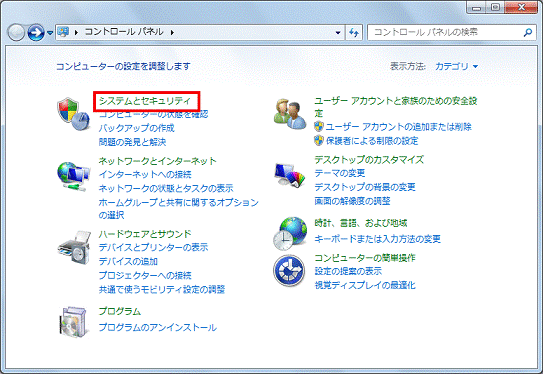Click the search magnifier icon
543x374 pixels.
coord(527,33)
